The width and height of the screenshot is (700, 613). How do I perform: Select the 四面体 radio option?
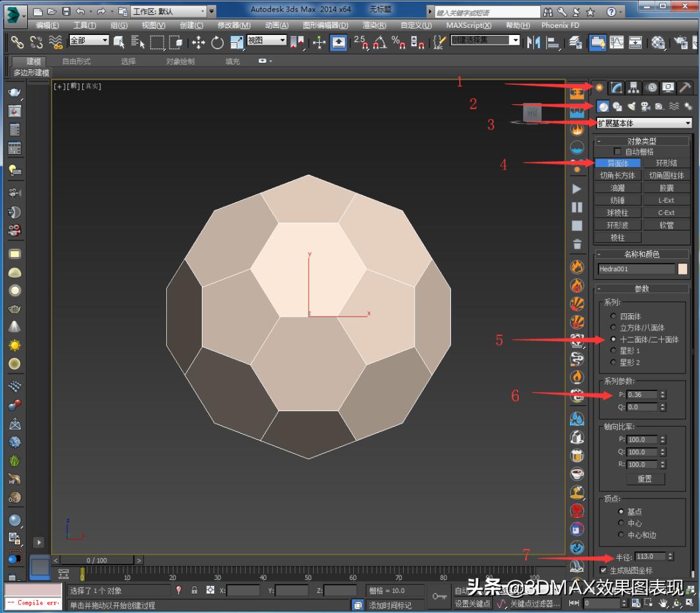pos(613,317)
